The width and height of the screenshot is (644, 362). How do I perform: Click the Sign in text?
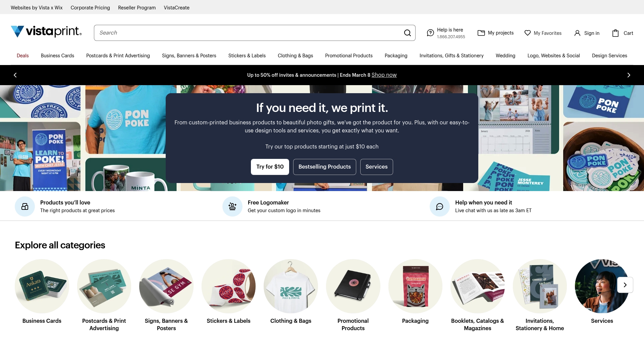tap(592, 33)
